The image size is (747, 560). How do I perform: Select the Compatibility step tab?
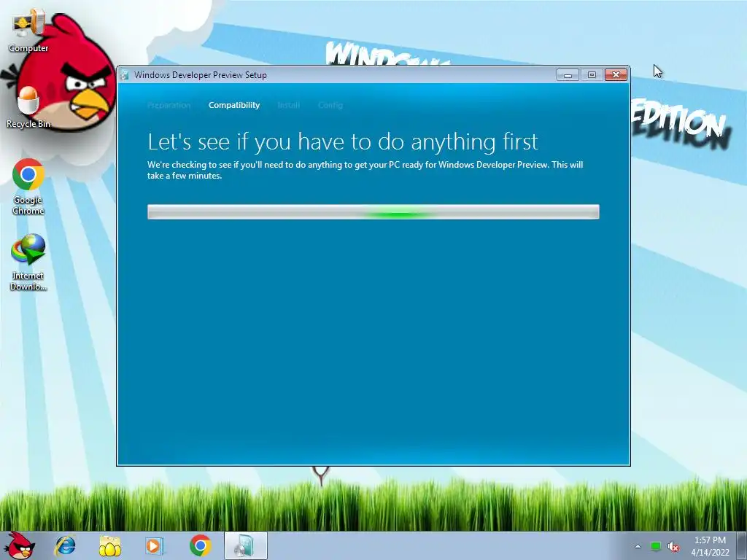234,105
